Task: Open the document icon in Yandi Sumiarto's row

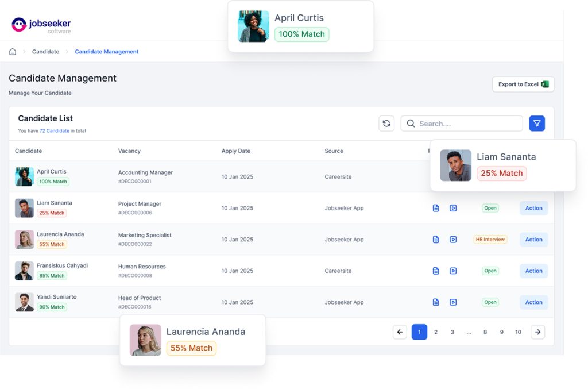Action: 436,302
